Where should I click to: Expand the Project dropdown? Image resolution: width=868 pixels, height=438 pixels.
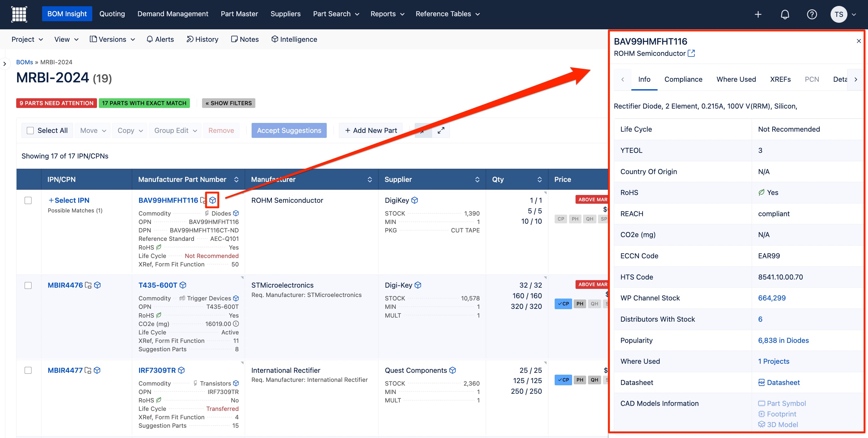pos(27,39)
